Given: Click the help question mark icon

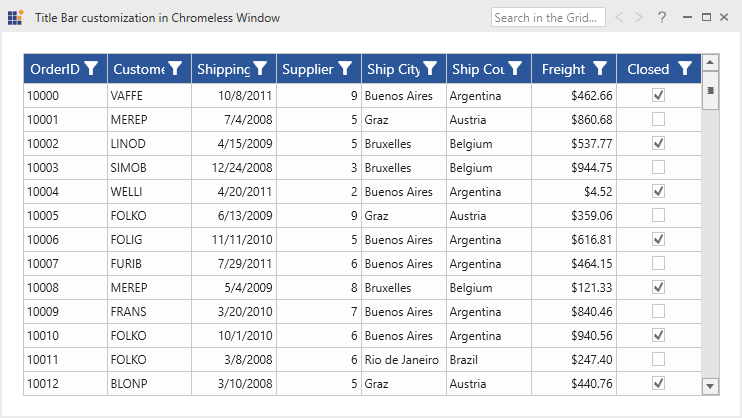Looking at the screenshot, I should click(662, 18).
